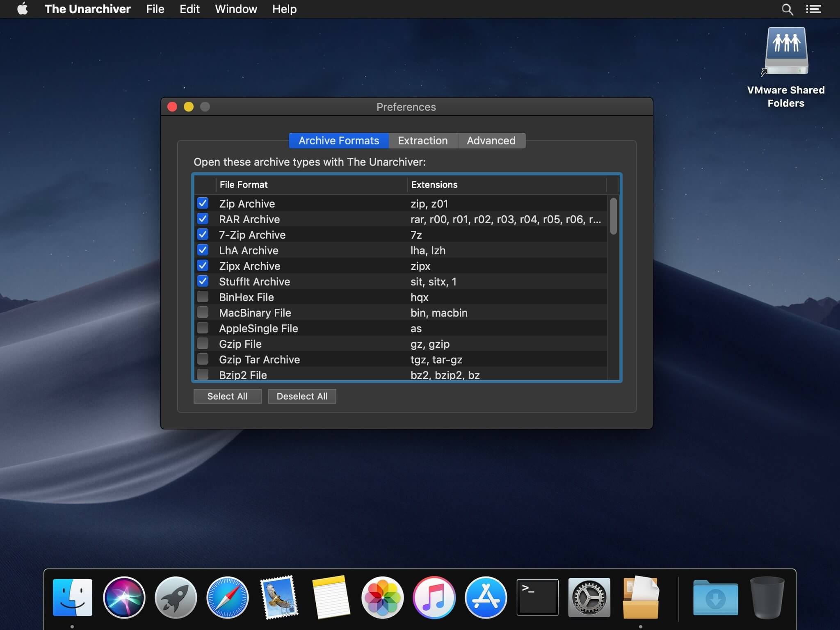Open the Window menu
Image resolution: width=840 pixels, height=630 pixels.
coord(236,9)
